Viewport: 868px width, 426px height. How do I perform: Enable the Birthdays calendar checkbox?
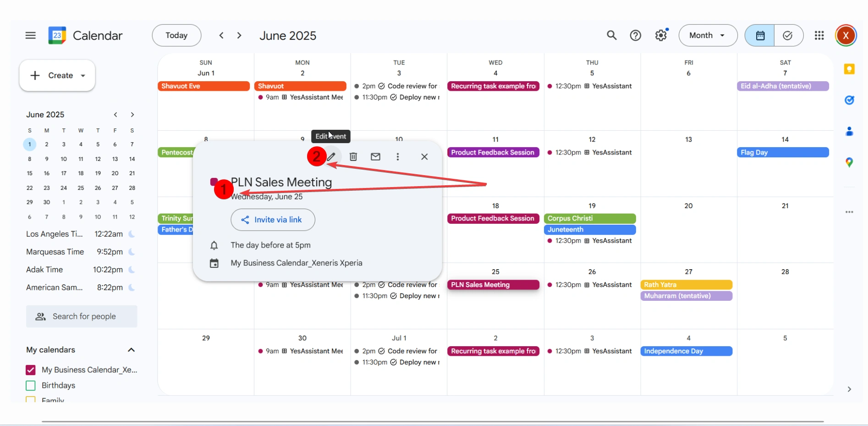31,385
